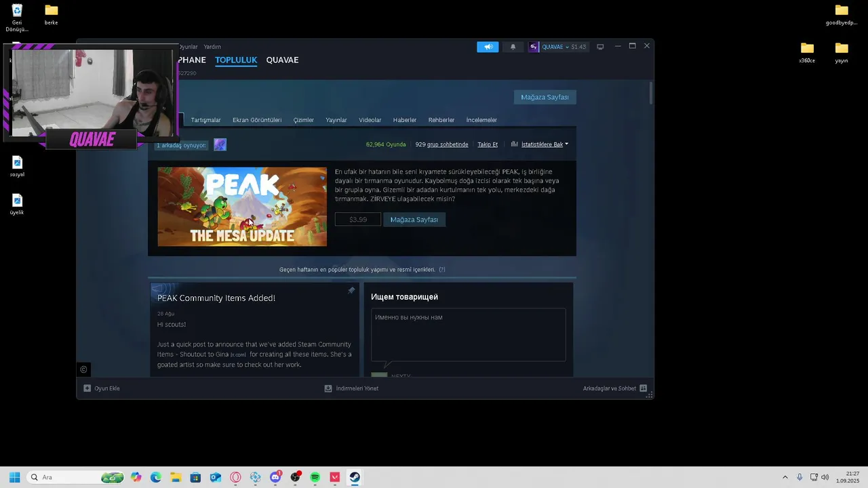The height and width of the screenshot is (488, 868).
Task: Open Steam notifications bell
Action: [513, 47]
